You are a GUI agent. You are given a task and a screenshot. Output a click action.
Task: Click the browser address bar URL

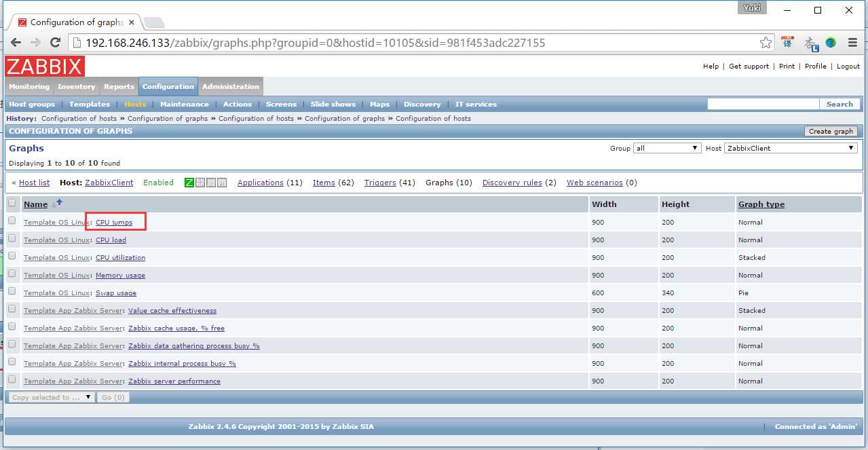(x=316, y=43)
